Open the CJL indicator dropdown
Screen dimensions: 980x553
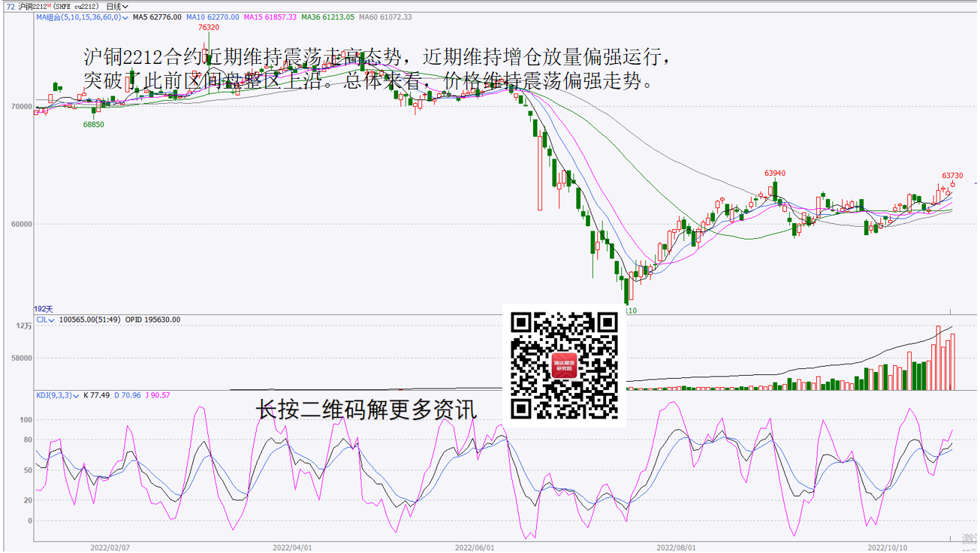pyautogui.click(x=45, y=320)
